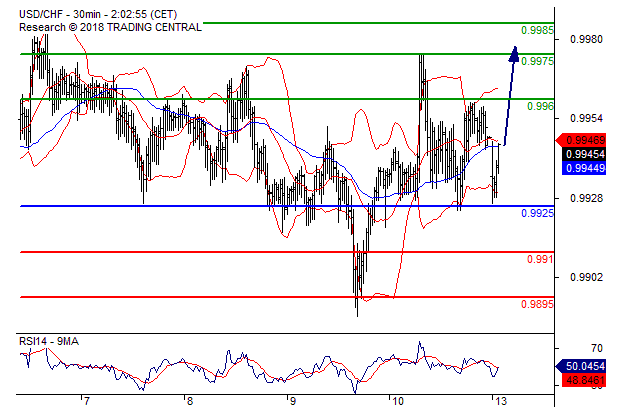620x416 pixels.
Task: Click the red 0.9895 support level label
Action: tap(537, 304)
